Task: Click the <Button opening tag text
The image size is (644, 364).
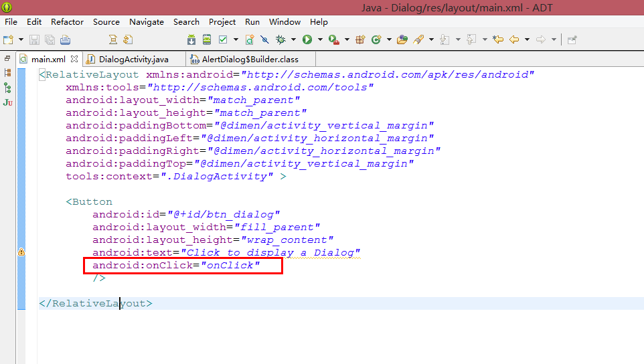Action: [x=89, y=201]
